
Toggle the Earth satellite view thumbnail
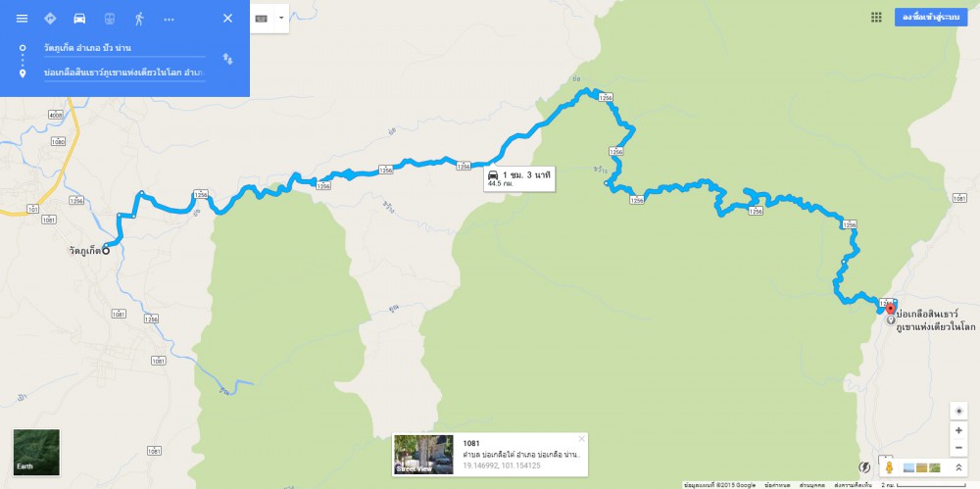[x=36, y=452]
